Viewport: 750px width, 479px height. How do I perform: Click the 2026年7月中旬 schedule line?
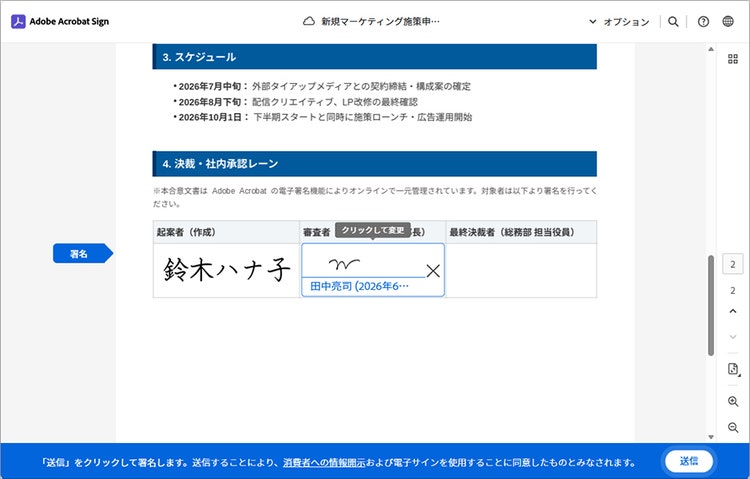point(322,87)
